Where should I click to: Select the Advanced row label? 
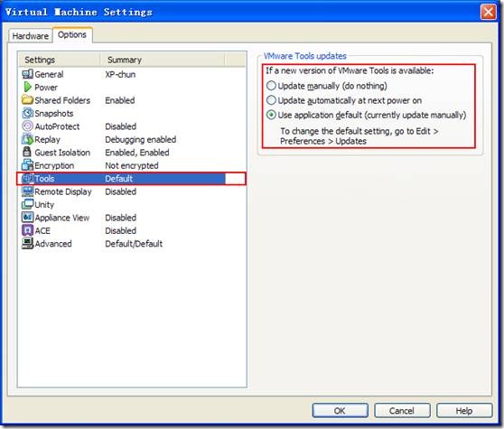53,244
